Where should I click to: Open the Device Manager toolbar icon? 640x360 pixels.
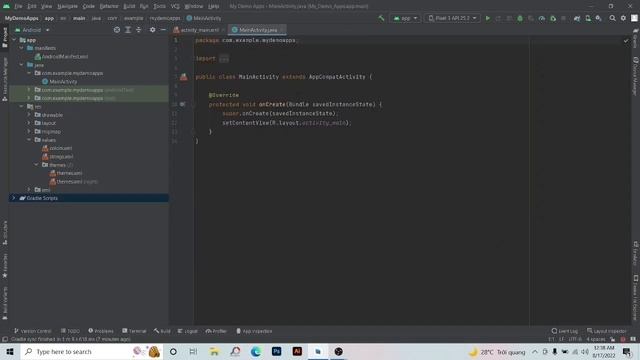pyautogui.click(x=588, y=18)
